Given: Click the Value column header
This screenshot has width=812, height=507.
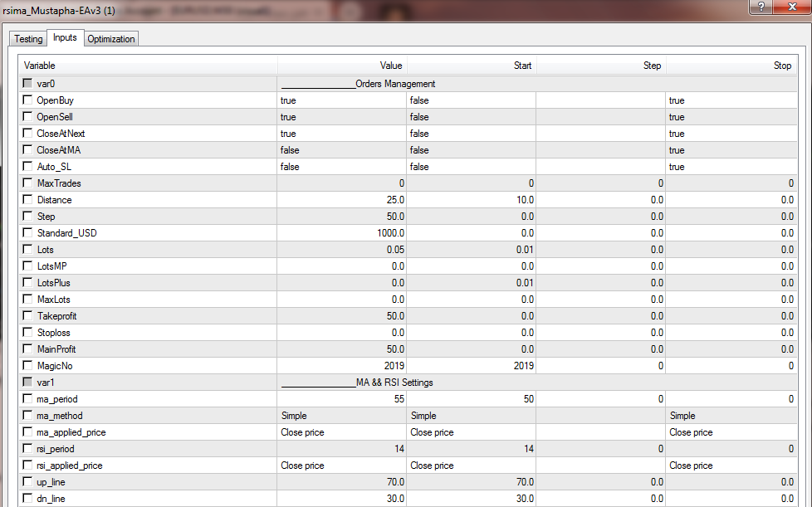Looking at the screenshot, I should (x=342, y=66).
